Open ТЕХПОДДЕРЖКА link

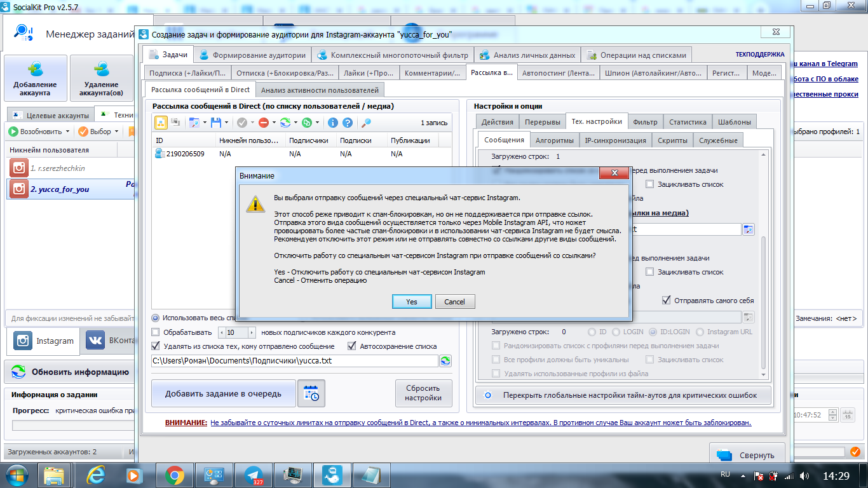point(761,55)
